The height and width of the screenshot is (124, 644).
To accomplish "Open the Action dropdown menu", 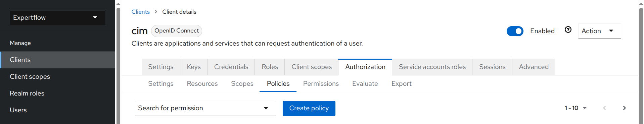I will (599, 31).
